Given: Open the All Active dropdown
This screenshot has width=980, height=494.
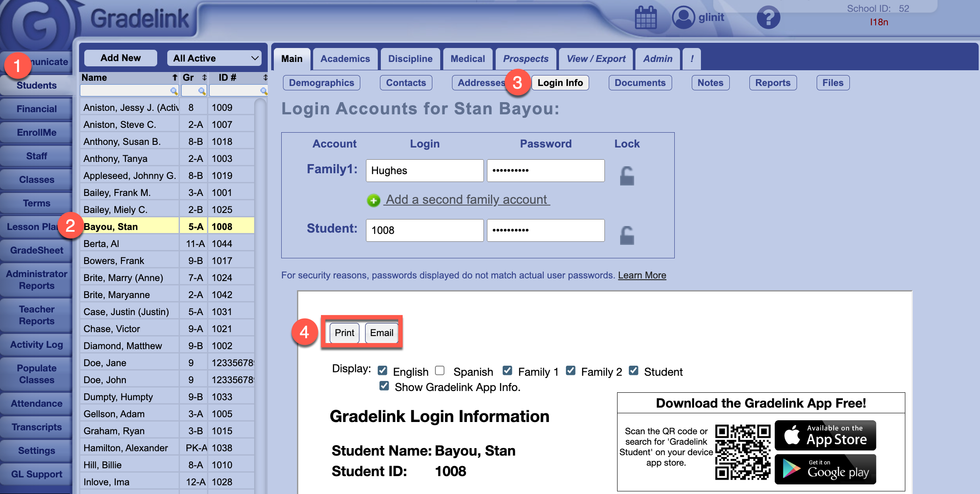Looking at the screenshot, I should [214, 58].
